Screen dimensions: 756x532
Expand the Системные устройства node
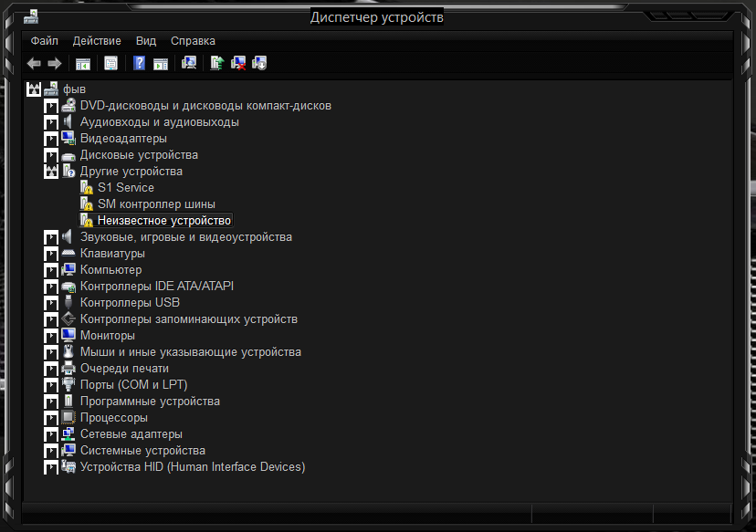click(x=51, y=451)
